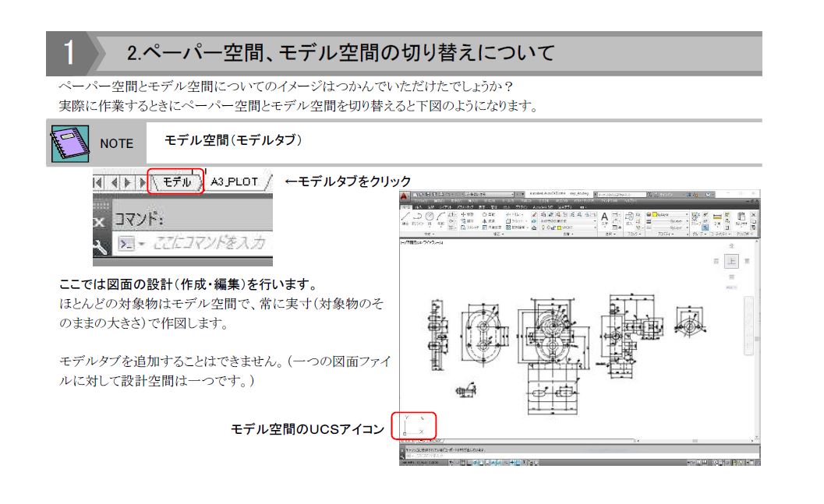The image size is (824, 504).
Task: Click the Paste icon in the Clipboard panel
Action: click(x=741, y=216)
